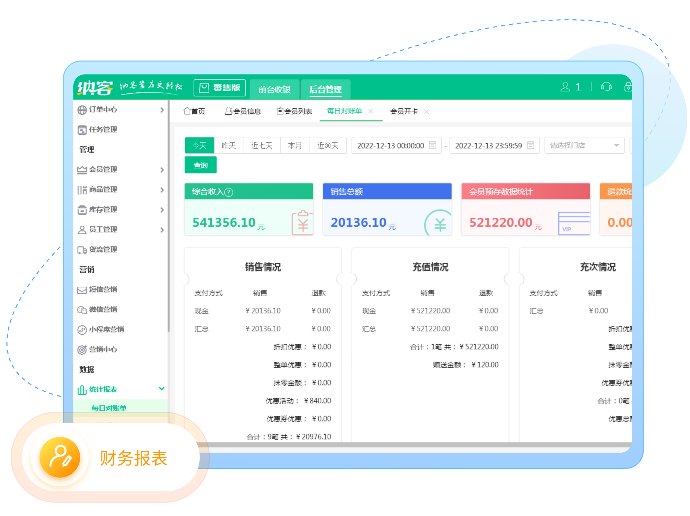
Task: Expand the 商品管理 submenu arrow
Action: (162, 190)
